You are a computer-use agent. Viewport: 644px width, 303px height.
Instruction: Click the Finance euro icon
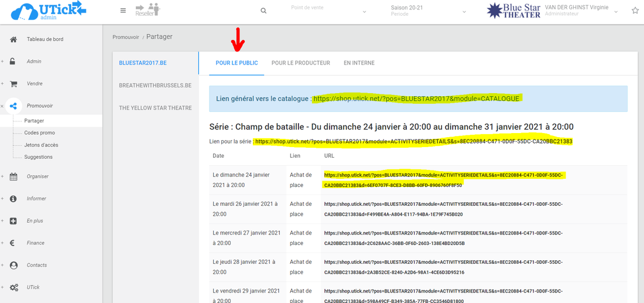pos(13,243)
